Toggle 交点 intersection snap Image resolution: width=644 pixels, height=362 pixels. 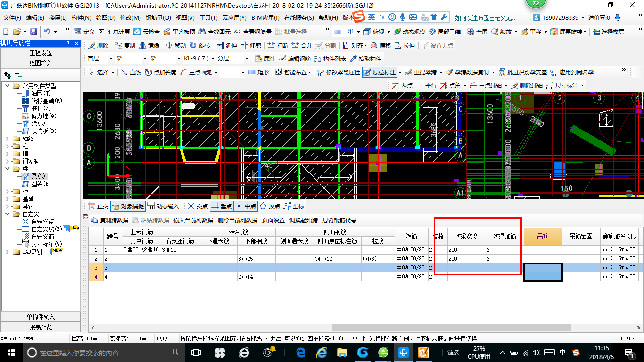click(198, 206)
